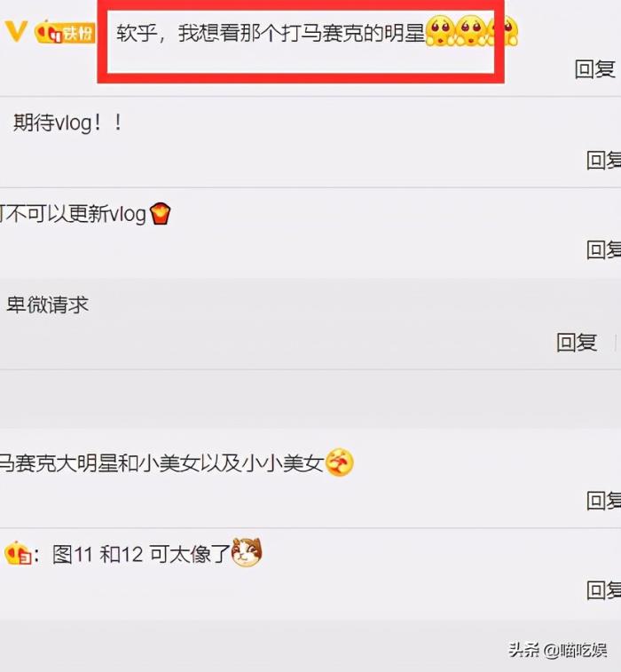Image resolution: width=621 pixels, height=672 pixels.
Task: Click the comment text 图11 和12 可太像了
Action: (x=141, y=554)
